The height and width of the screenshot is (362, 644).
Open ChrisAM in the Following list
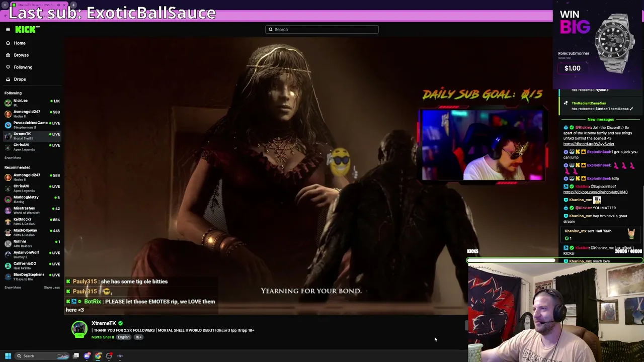click(32, 147)
